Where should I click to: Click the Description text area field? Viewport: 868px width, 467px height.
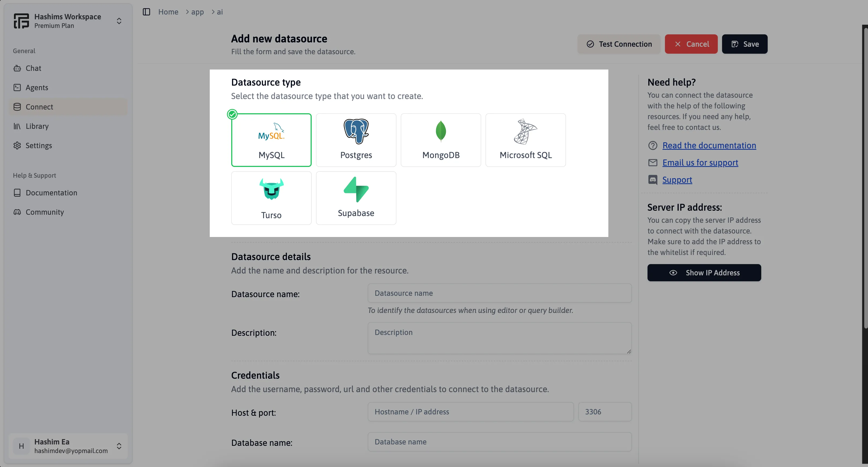[499, 338]
